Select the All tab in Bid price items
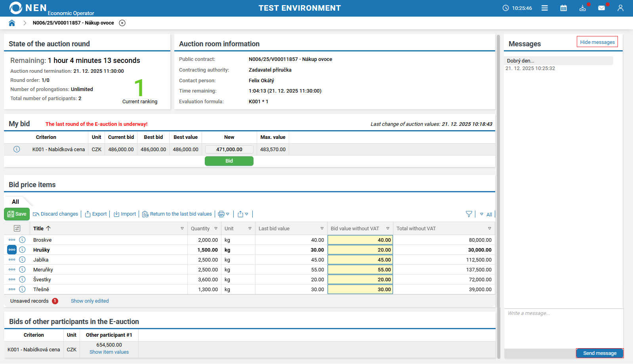The width and height of the screenshot is (633, 364). (15, 202)
